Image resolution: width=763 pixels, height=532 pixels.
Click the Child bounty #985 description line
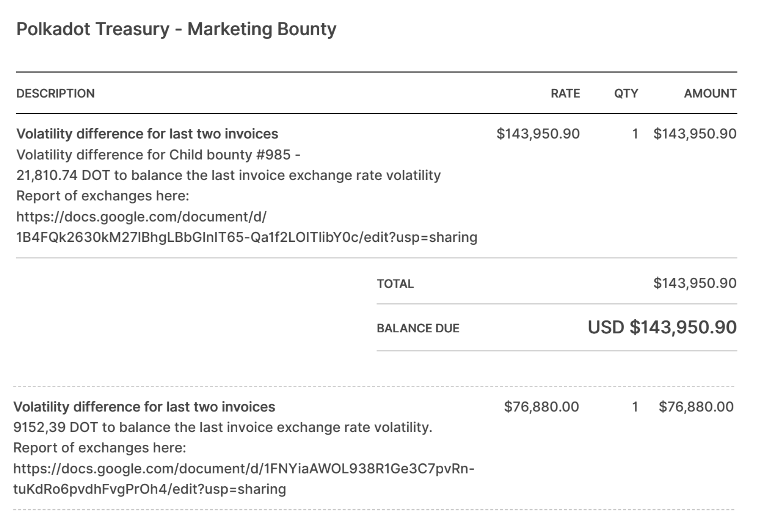click(158, 155)
